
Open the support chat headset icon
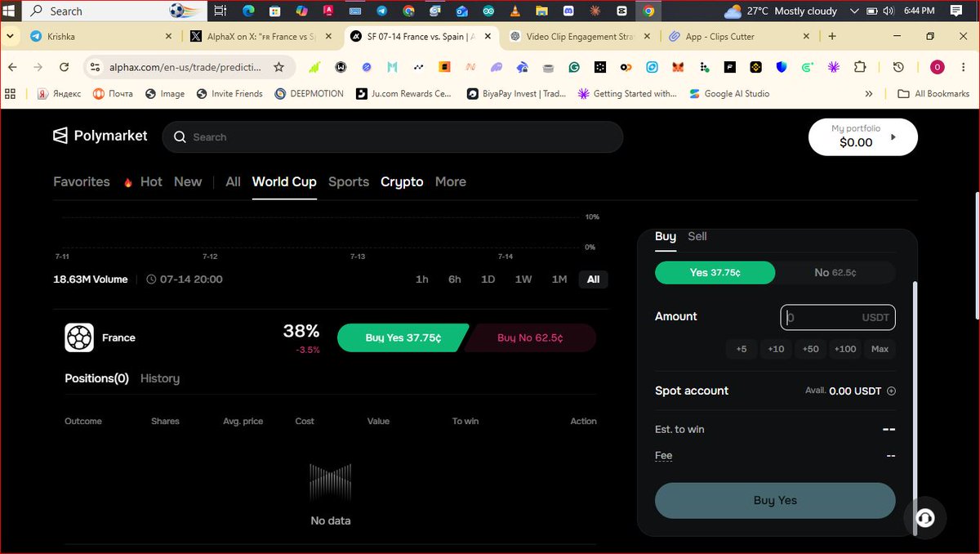click(925, 518)
